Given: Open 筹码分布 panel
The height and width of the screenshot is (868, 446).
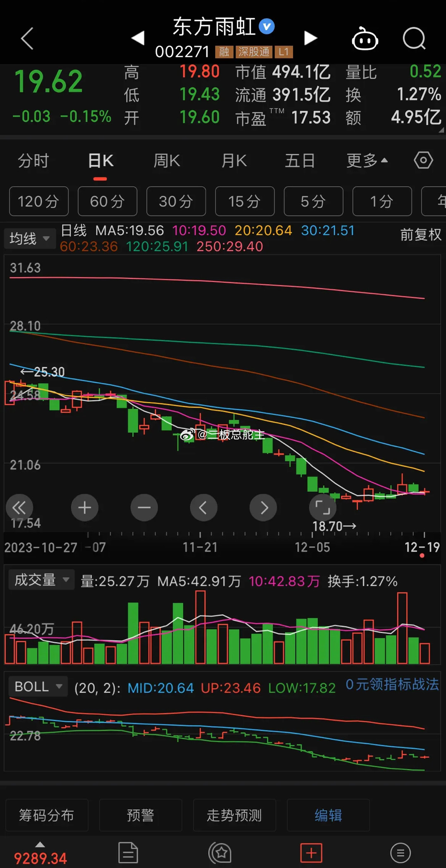Looking at the screenshot, I should coord(47,815).
